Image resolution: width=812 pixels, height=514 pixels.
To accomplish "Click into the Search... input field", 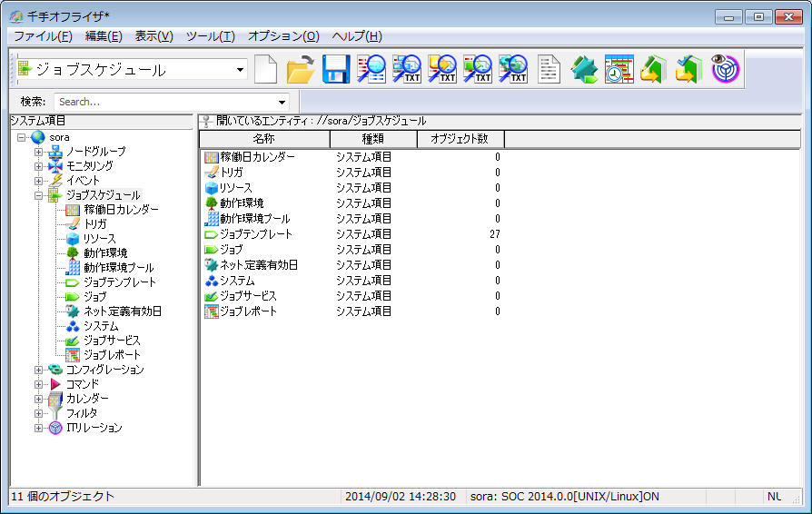I will tap(165, 102).
